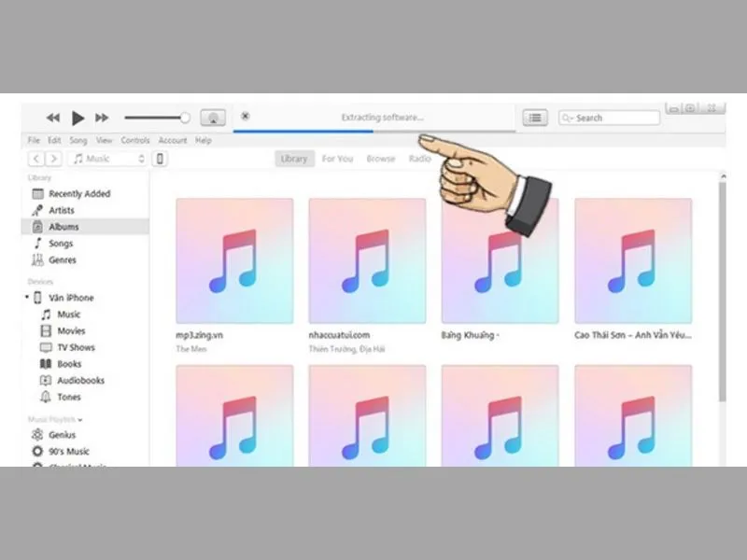The image size is (747, 560).
Task: Adjust the volume slider knob
Action: (x=185, y=118)
